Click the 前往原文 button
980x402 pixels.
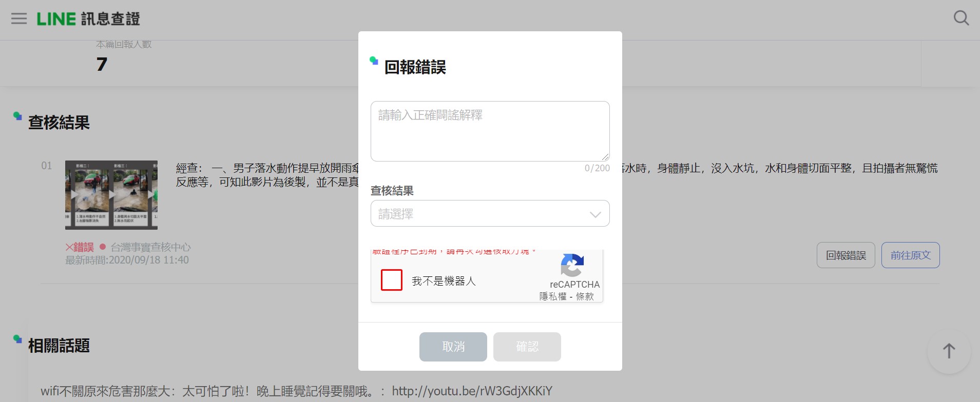[910, 255]
